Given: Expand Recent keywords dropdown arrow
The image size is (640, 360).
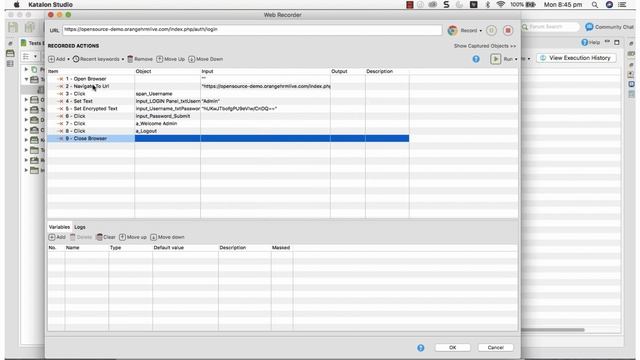Looking at the screenshot, I should pos(122,60).
